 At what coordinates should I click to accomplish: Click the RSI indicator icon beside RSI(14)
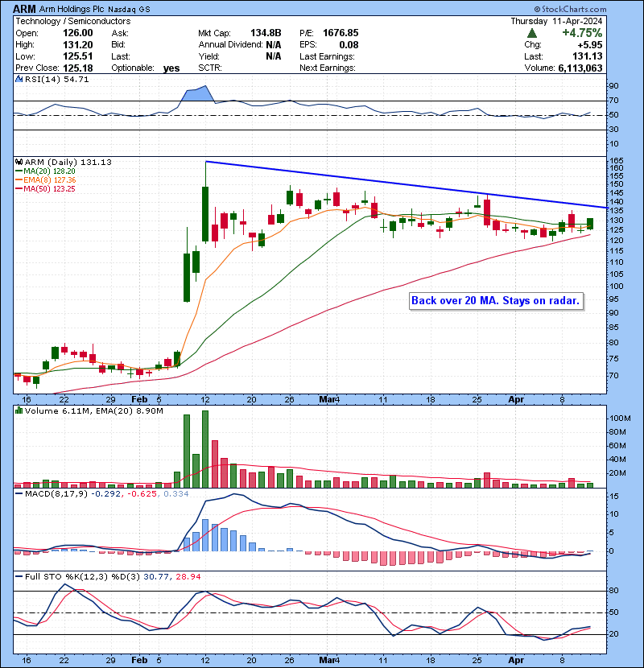(19, 79)
